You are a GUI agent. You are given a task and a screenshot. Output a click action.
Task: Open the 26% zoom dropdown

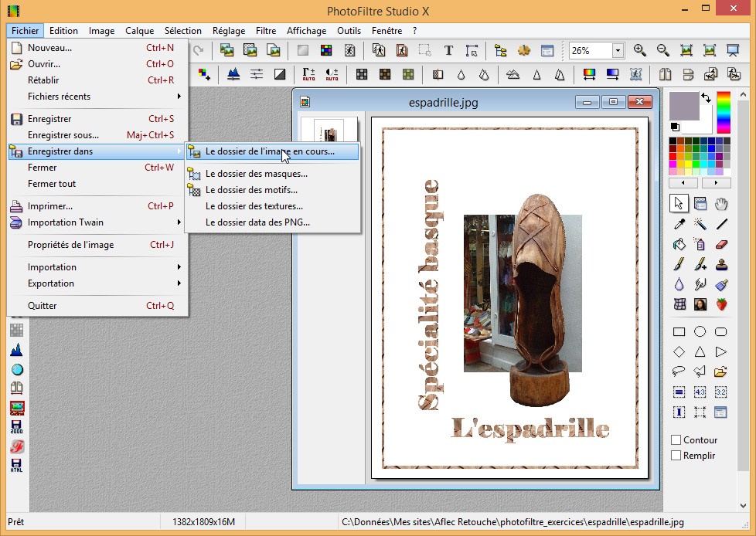618,50
